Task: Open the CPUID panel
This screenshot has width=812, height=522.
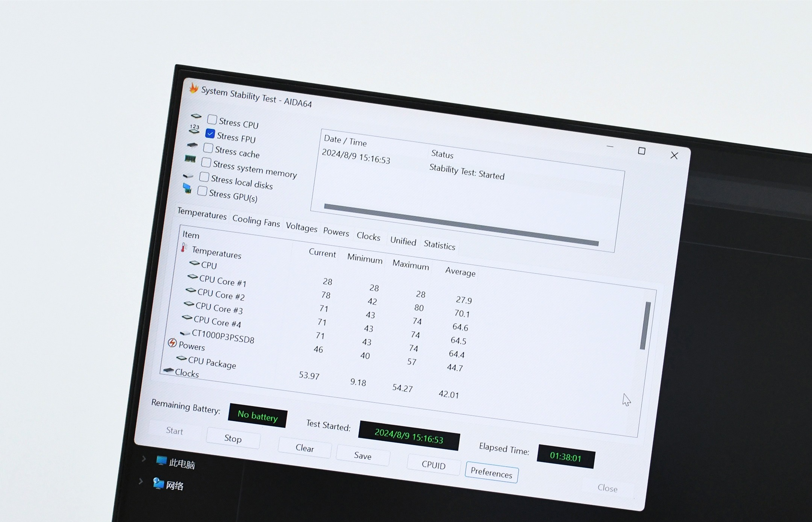Action: coord(433,465)
